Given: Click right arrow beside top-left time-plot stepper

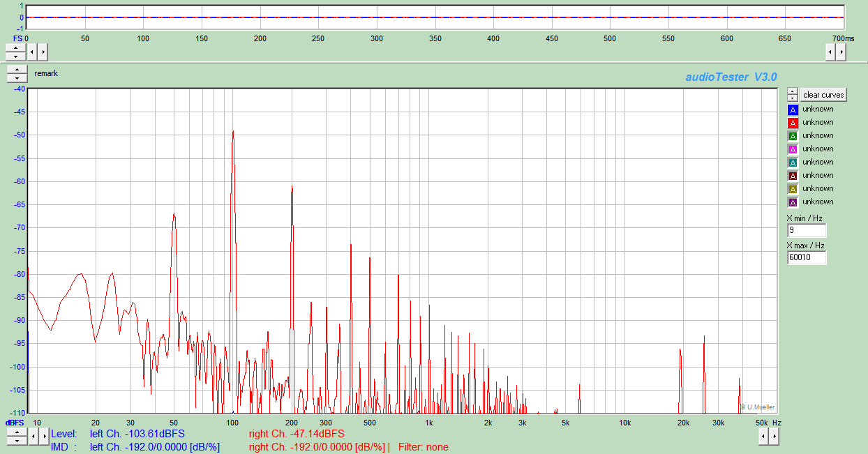Looking at the screenshot, I should coord(43,52).
